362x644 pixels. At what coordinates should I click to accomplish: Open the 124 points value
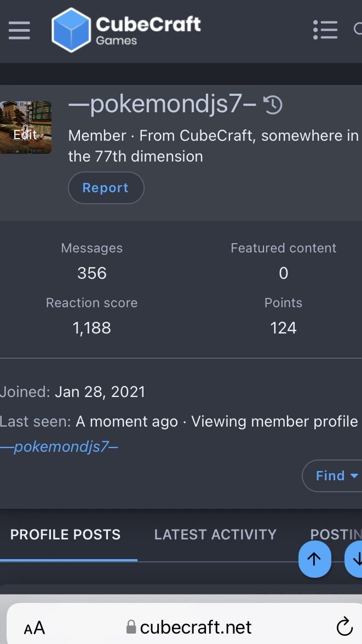coord(283,327)
